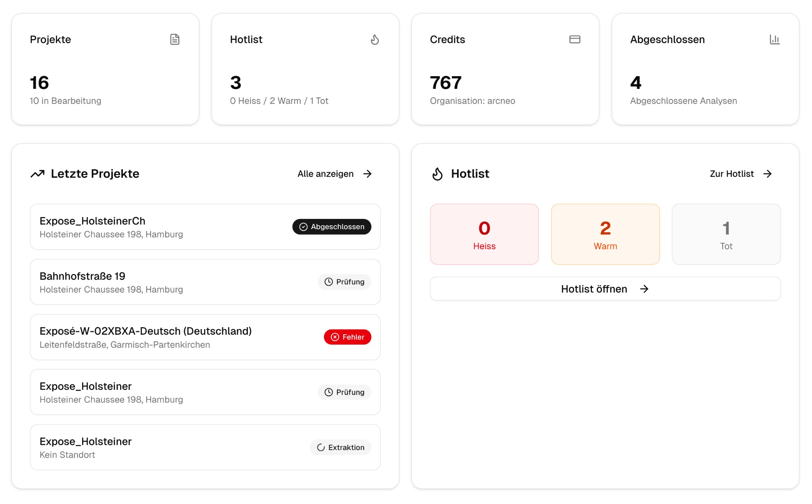812x504 pixels.
Task: Click the trending arrow icon beside Letzte Projekte
Action: click(x=38, y=174)
